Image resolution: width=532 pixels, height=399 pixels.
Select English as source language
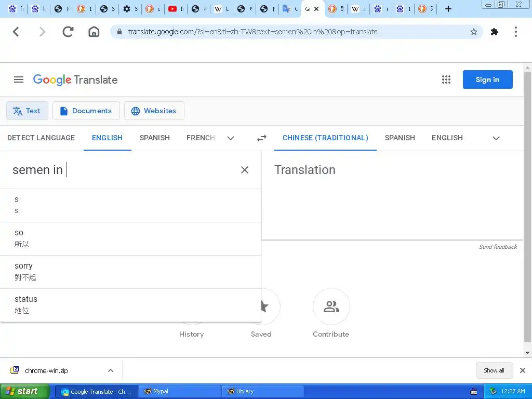click(107, 138)
